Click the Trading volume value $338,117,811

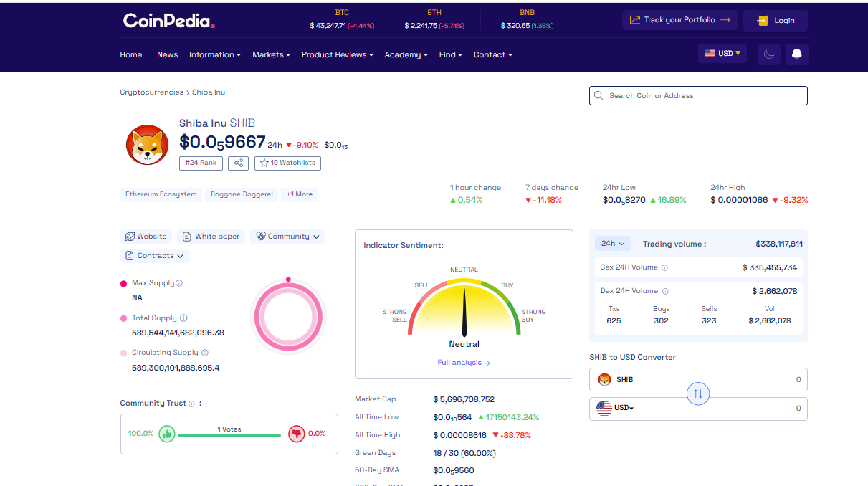click(x=779, y=244)
